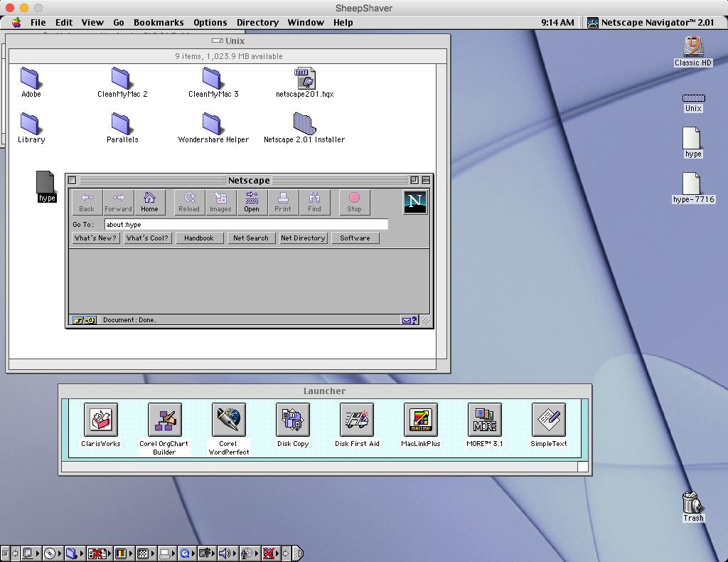Select the hype-7716 file on the desktop
Screen dimensions: 728x562
tap(692, 184)
